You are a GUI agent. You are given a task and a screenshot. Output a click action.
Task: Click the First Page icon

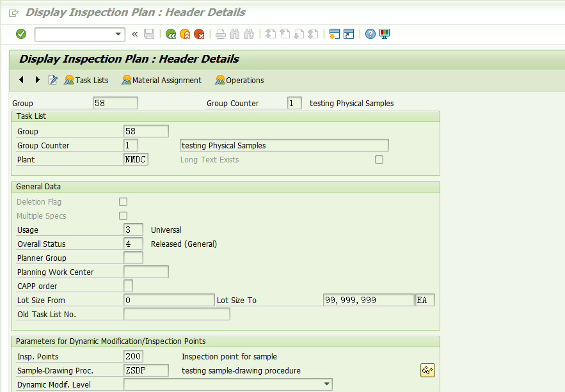click(x=270, y=34)
